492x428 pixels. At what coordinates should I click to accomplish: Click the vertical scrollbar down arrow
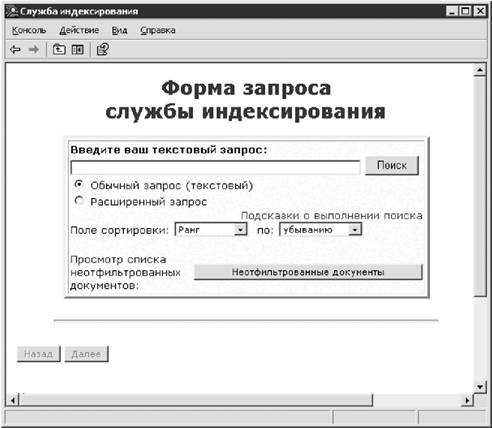coord(480,387)
